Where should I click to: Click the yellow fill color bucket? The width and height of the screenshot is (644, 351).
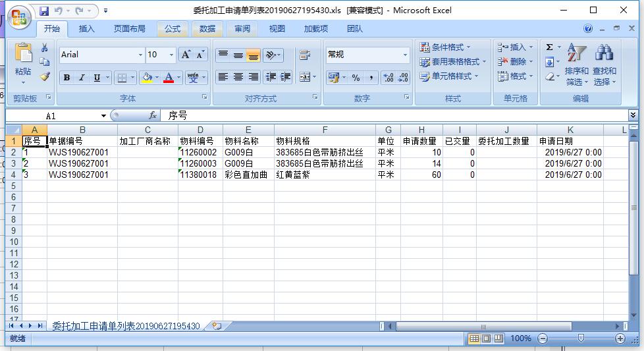click(146, 78)
